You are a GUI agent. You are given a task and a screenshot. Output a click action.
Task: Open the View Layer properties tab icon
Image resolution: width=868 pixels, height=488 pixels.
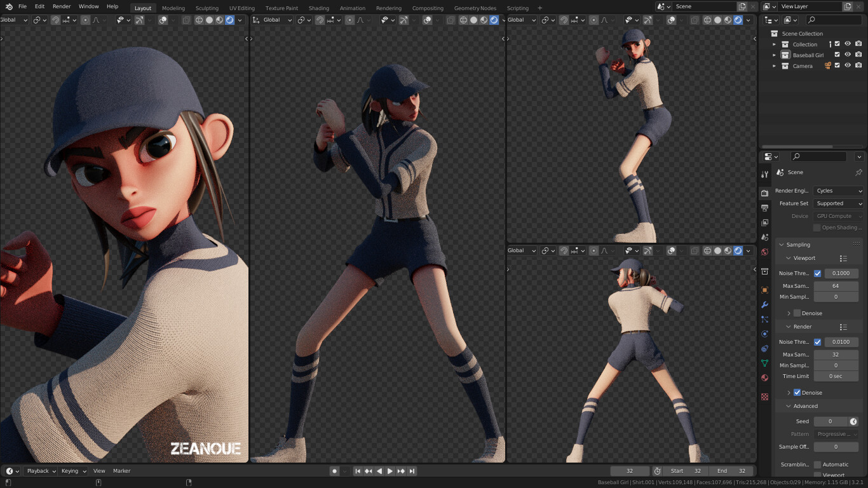pos(764,222)
